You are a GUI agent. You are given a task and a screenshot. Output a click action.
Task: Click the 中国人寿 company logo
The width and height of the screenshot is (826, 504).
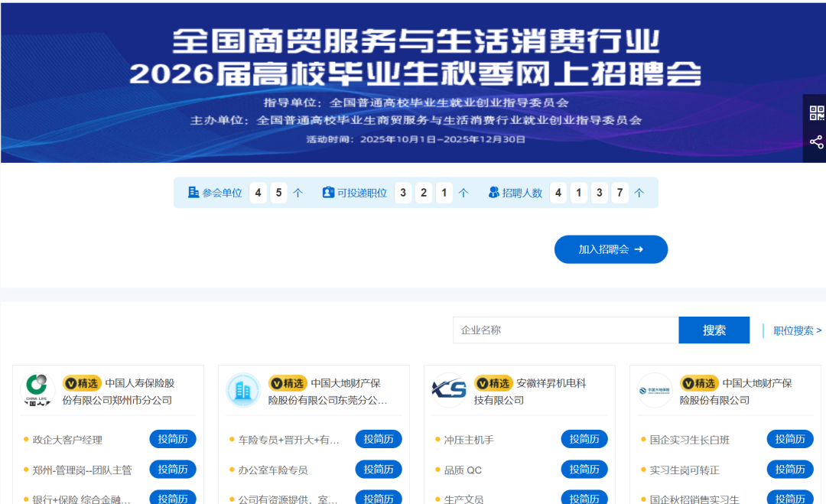37,390
